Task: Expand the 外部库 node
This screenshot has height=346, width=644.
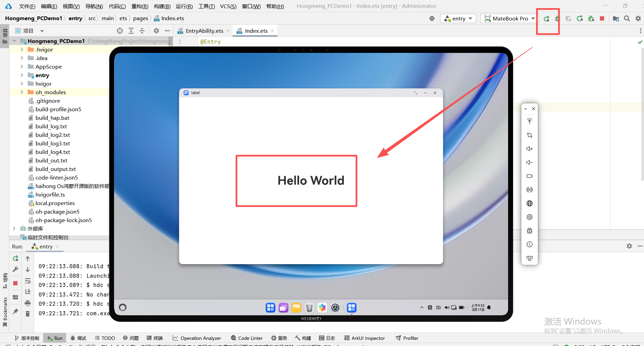Action: pyautogui.click(x=14, y=229)
